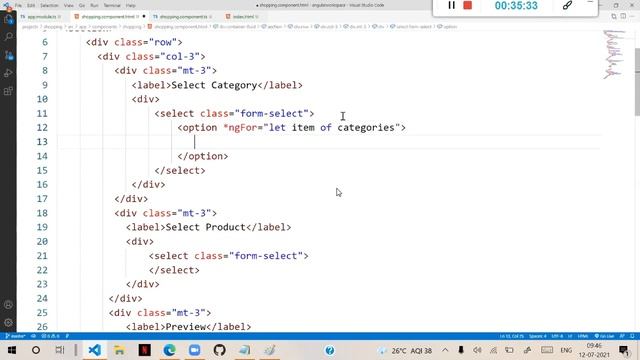Open the blue help icon in taskbar
This screenshot has height=360, width=640.
329,350
